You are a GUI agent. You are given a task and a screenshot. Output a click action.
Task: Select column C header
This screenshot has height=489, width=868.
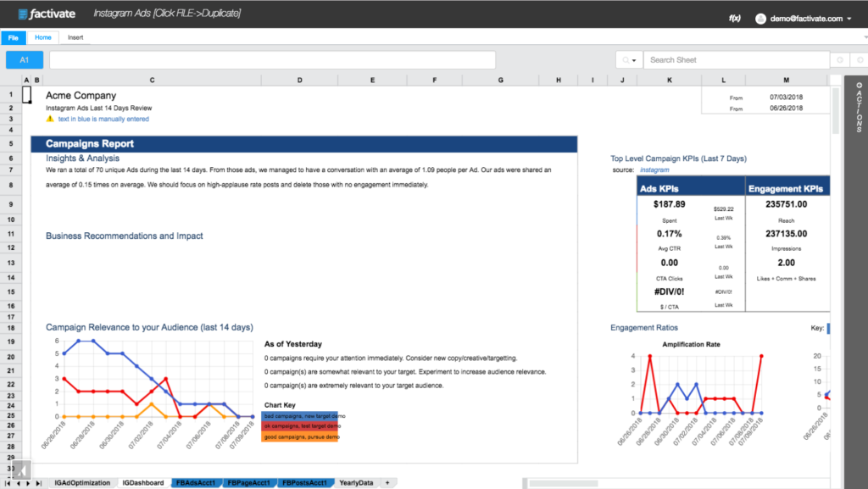point(153,81)
